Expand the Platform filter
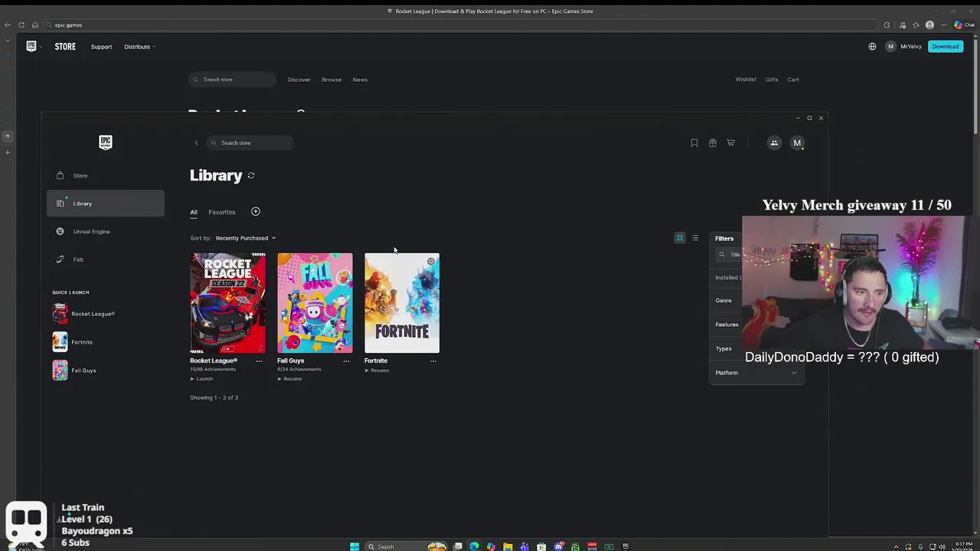 756,373
